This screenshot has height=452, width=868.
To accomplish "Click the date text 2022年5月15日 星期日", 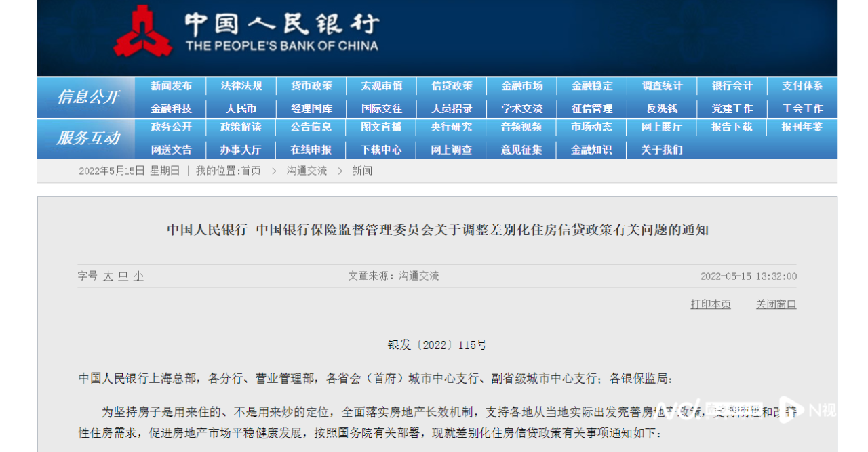I will click(130, 171).
